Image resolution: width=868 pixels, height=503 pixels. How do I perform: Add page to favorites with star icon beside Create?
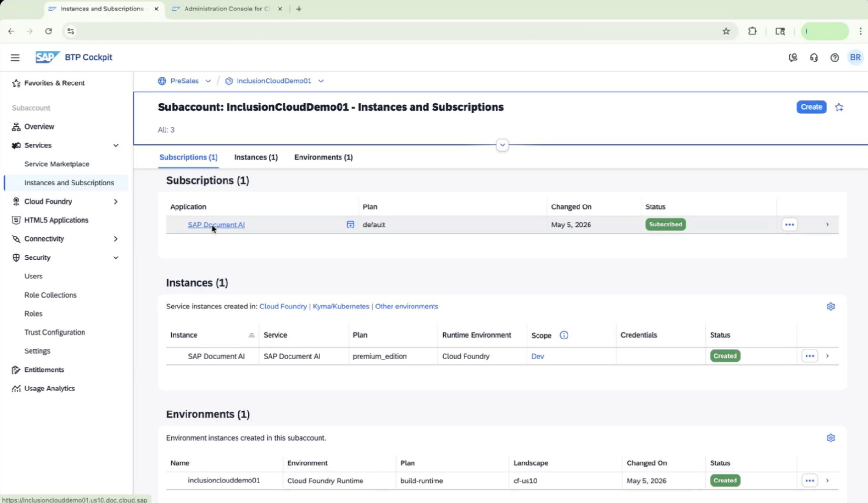839,107
